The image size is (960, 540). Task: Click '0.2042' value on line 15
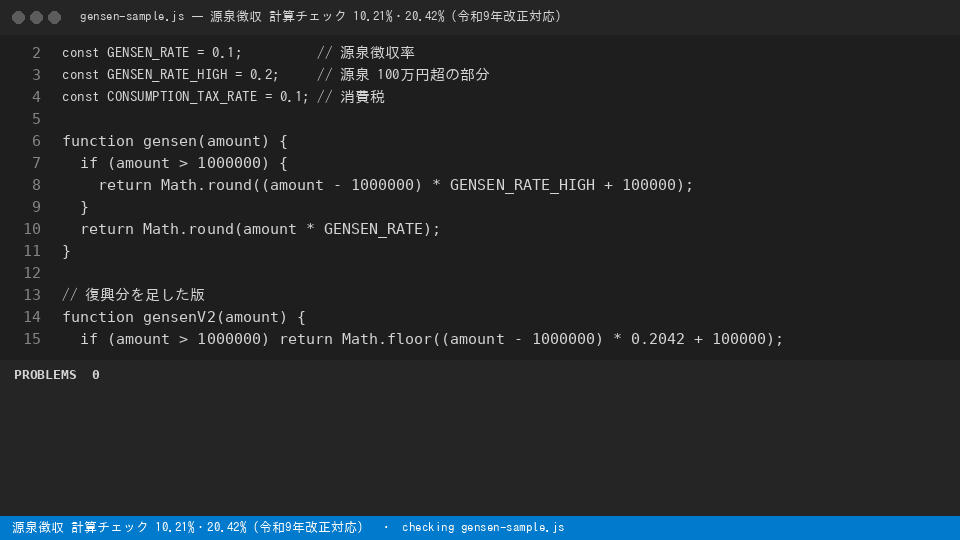click(x=658, y=339)
